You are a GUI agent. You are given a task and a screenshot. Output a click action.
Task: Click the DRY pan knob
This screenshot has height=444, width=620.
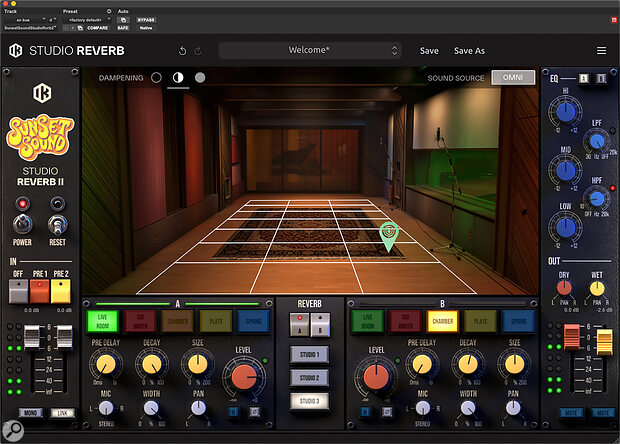click(x=564, y=288)
